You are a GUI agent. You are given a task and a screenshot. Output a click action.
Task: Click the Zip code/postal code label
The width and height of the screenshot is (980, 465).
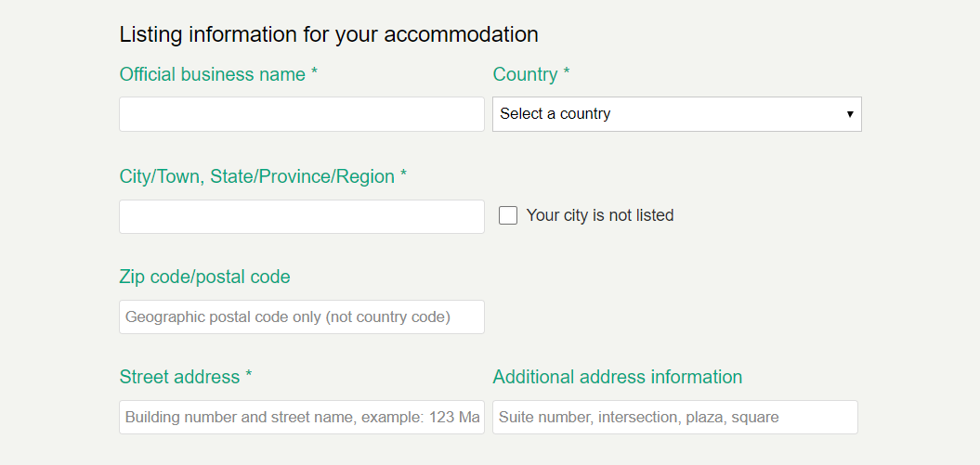(204, 277)
